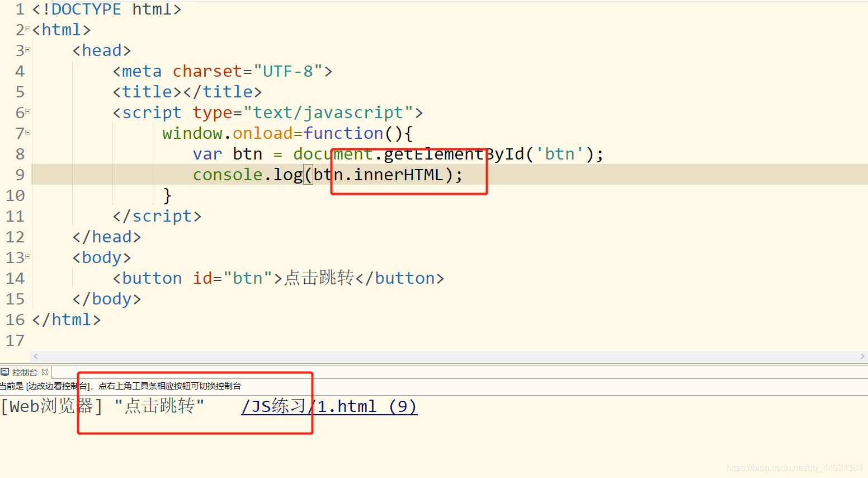
Task: Collapse the body block fold marker on line 13
Action: pyautogui.click(x=27, y=257)
